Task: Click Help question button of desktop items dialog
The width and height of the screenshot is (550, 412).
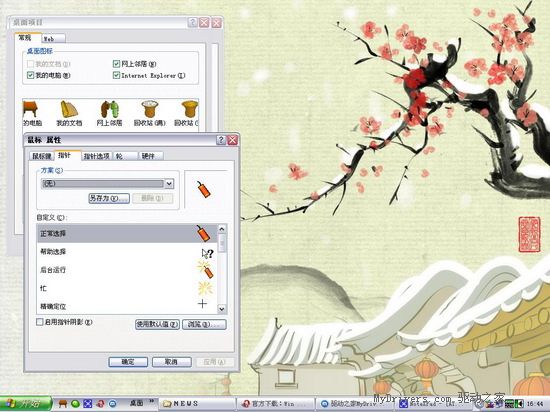Action: tap(192, 23)
